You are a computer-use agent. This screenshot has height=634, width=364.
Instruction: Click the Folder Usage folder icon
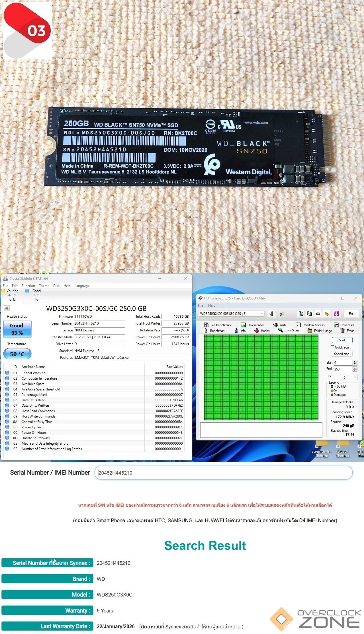tap(310, 331)
